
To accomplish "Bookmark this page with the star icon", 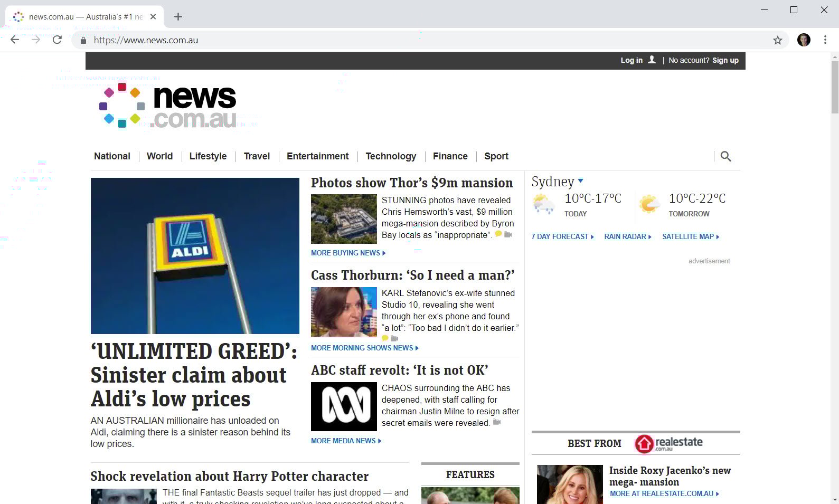I will (777, 40).
